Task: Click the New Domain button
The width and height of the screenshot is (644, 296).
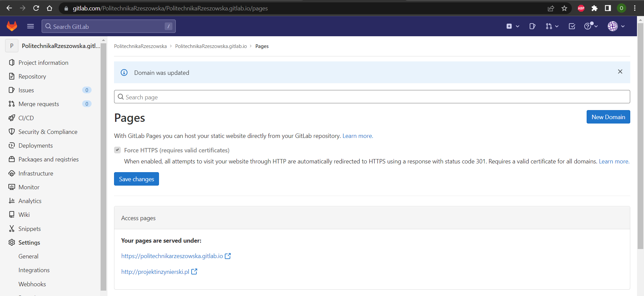Action: [x=608, y=117]
